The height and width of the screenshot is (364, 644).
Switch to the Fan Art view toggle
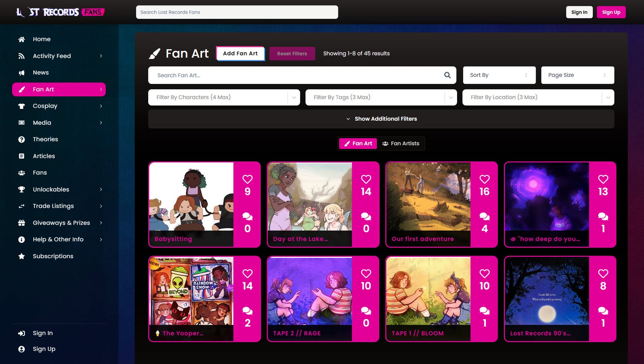point(358,144)
